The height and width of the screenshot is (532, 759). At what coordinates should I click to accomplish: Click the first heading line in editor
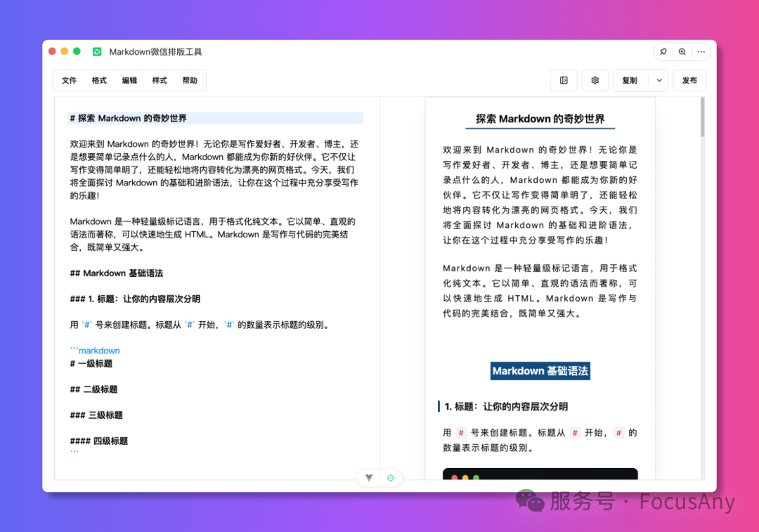[x=129, y=118]
